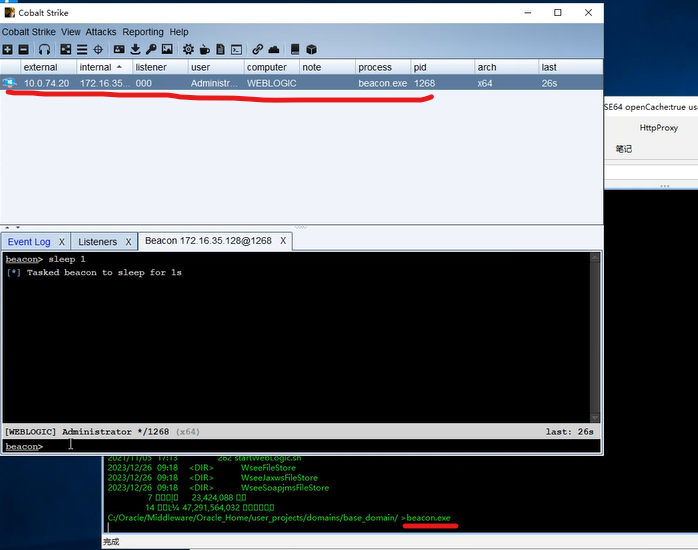Click the terminal scripted web delivery icon
Screen dimensions: 698x550
pyautogui.click(x=236, y=49)
